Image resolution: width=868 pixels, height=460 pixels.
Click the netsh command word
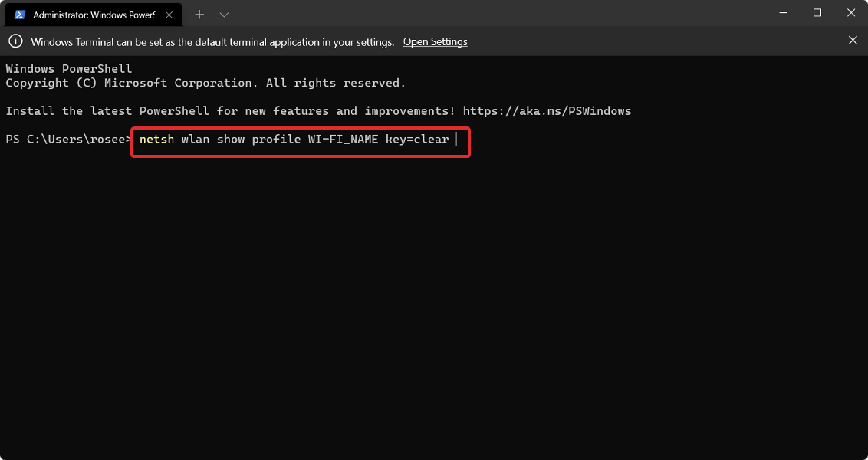pos(157,140)
